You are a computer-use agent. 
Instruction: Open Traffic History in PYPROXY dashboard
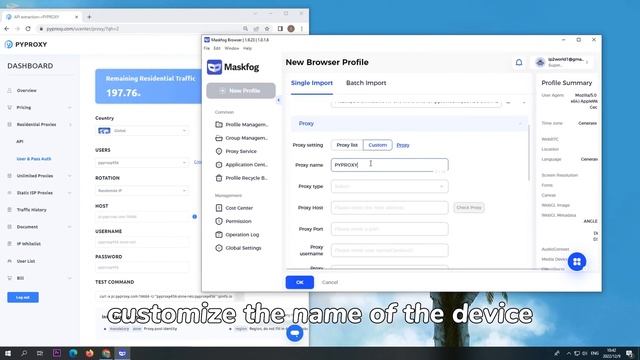pos(31,210)
